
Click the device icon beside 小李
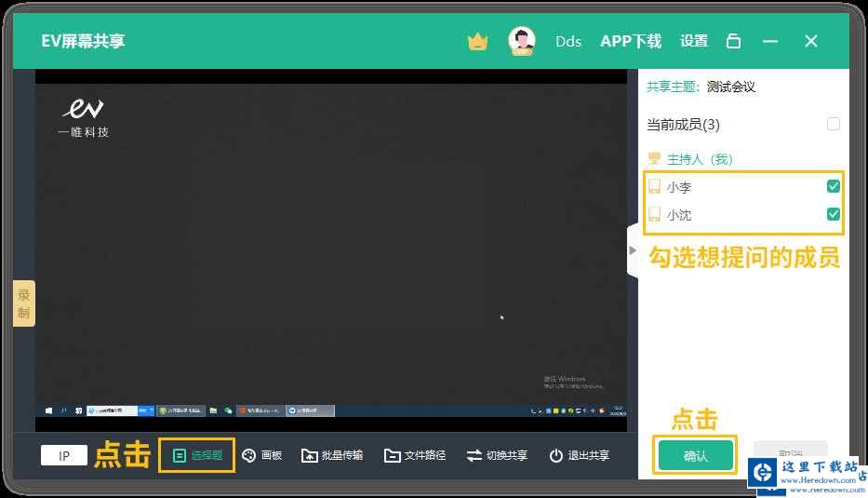tap(654, 186)
